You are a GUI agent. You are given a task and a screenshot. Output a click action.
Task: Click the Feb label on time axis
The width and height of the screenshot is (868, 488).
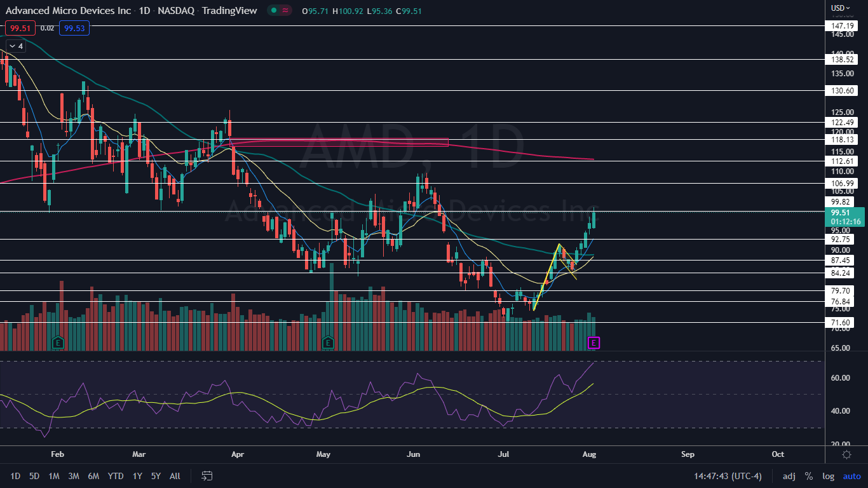57,454
